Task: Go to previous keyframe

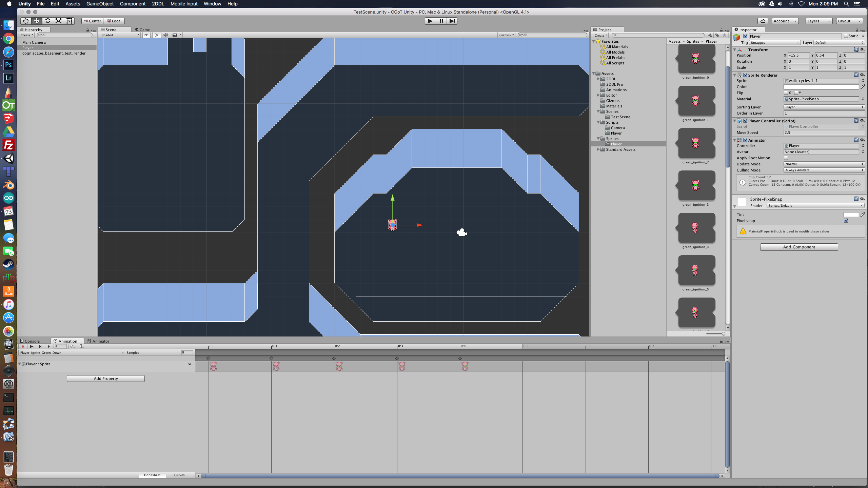Action: [x=40, y=346]
